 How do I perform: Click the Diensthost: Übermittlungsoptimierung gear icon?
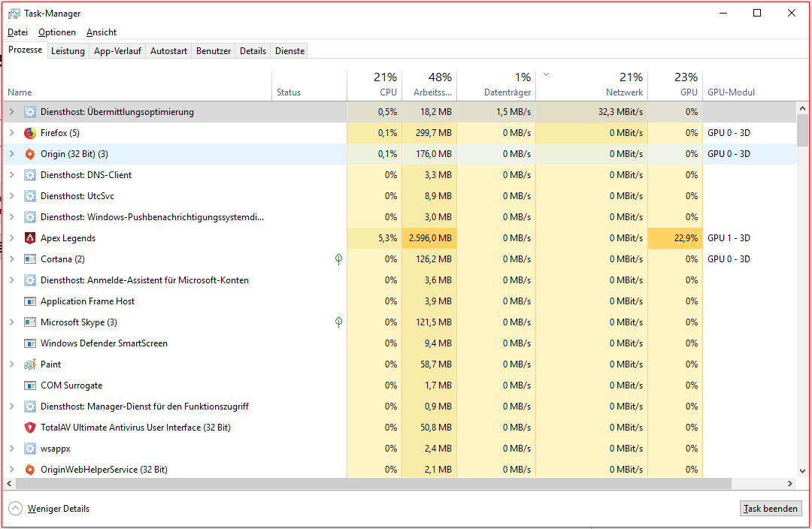(x=30, y=112)
